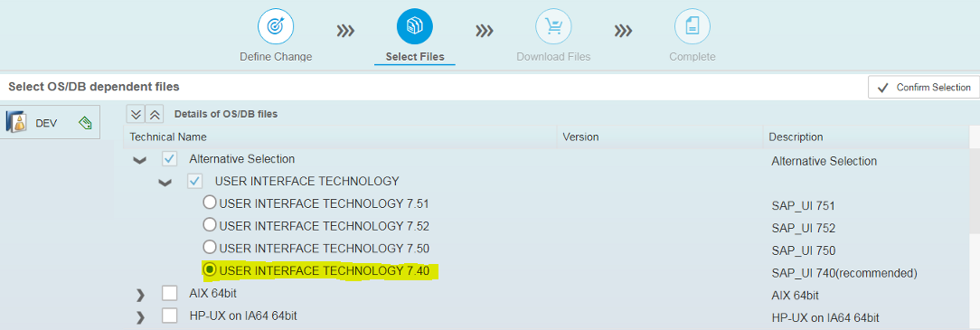Click the SAP_UI 750 description text
The width and height of the screenshot is (980, 330).
tap(803, 250)
